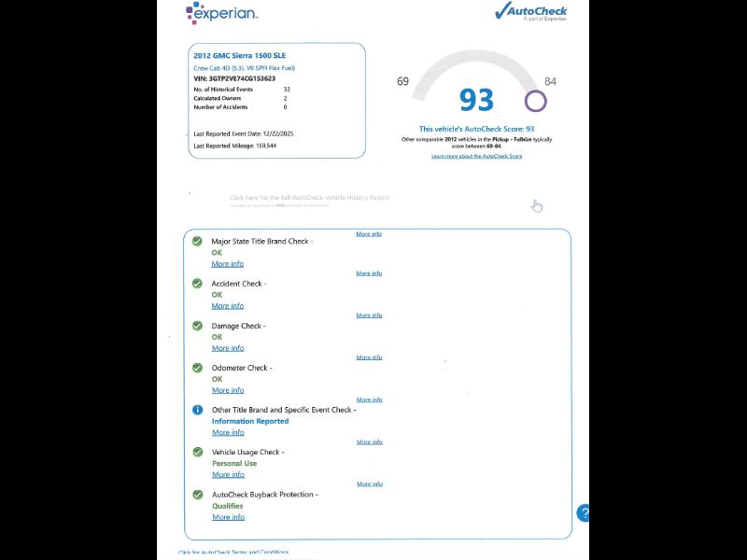Open More info under Information Reported
The height and width of the screenshot is (560, 747).
click(228, 432)
